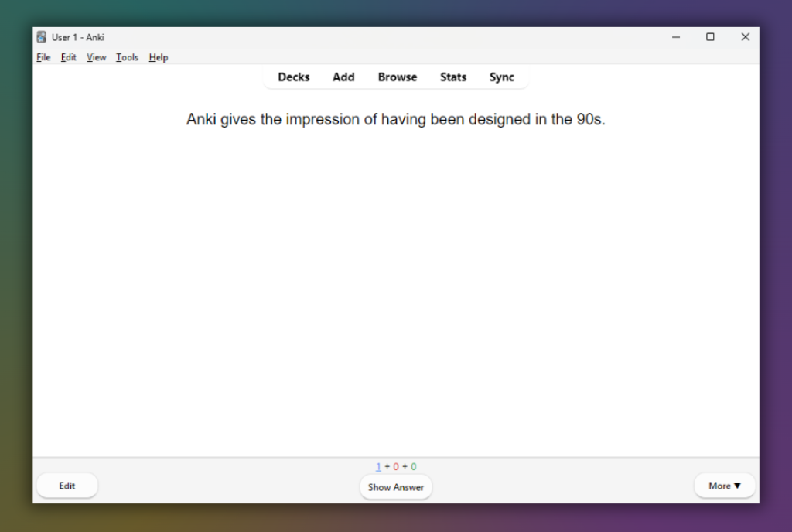
Task: Open the Help menu
Action: click(x=158, y=56)
